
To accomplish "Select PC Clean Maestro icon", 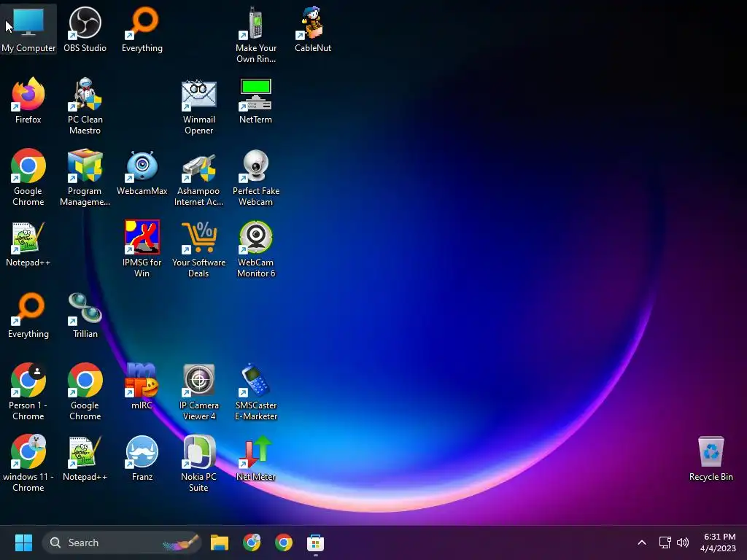I will pos(85,106).
